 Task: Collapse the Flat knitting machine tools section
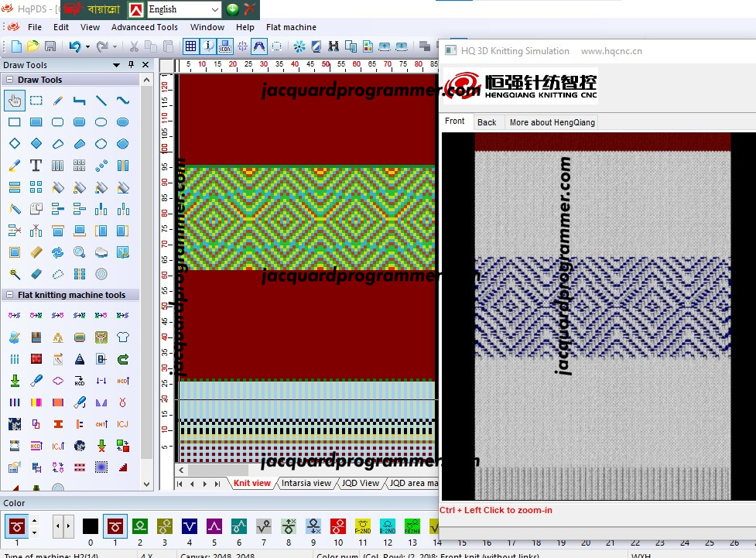[x=9, y=295]
